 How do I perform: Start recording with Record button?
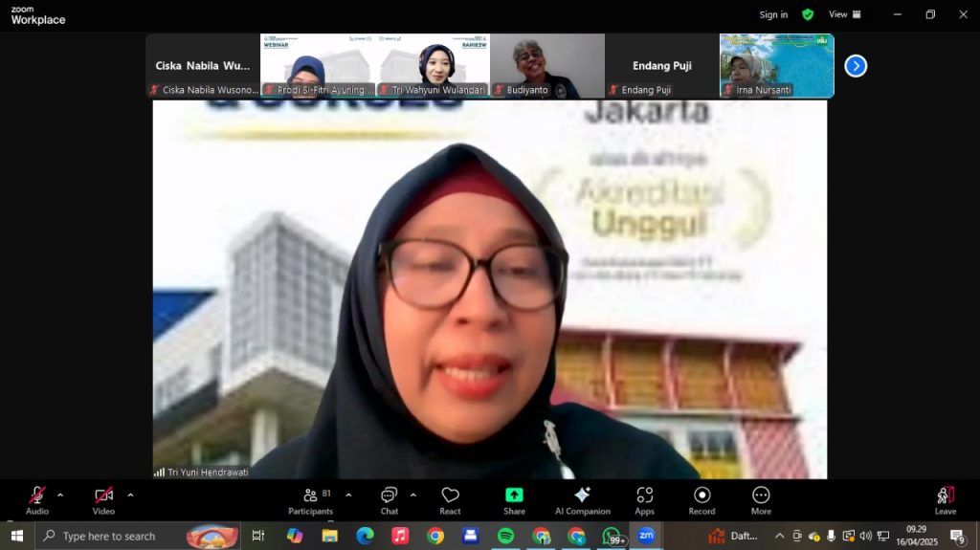point(702,500)
